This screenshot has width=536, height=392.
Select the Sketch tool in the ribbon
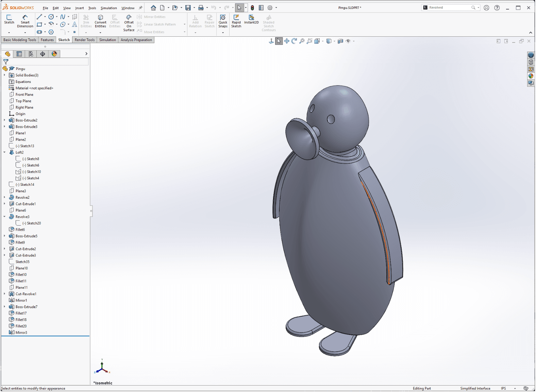[9, 20]
